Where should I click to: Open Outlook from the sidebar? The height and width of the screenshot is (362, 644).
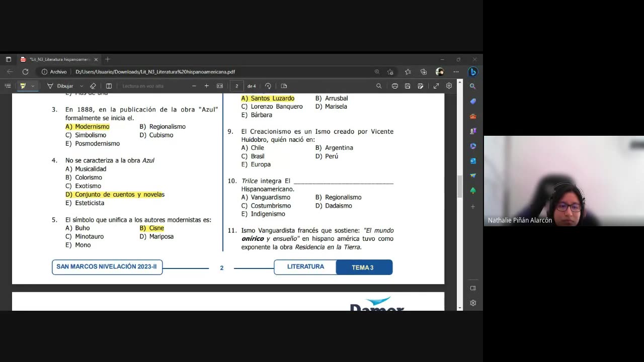coord(473,161)
